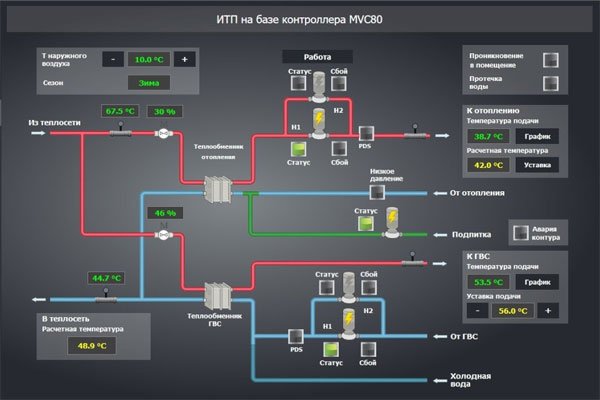The width and height of the screenshot is (600, 400).
Task: Click heating pump Н1 green Статус indicator
Action: [x=298, y=149]
